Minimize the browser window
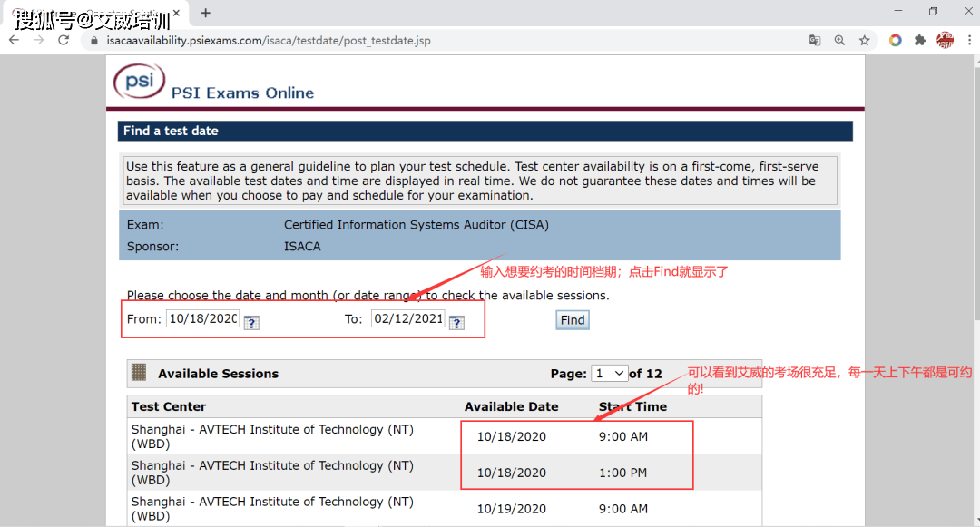This screenshot has height=527, width=980. click(x=898, y=11)
